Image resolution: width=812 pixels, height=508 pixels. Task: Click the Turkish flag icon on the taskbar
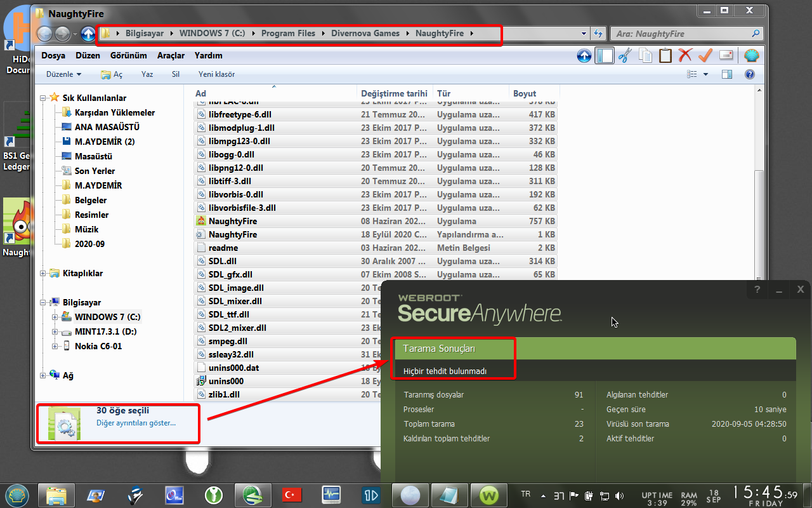click(292, 493)
